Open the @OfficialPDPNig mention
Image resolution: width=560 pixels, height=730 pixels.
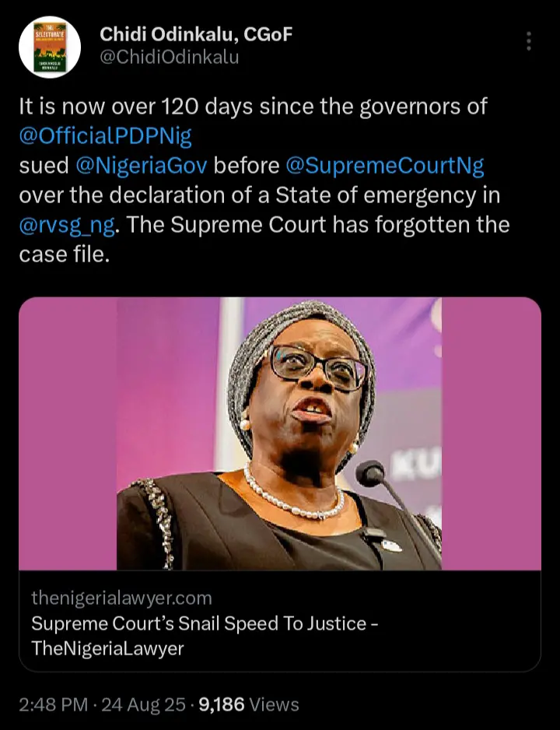[x=106, y=136]
